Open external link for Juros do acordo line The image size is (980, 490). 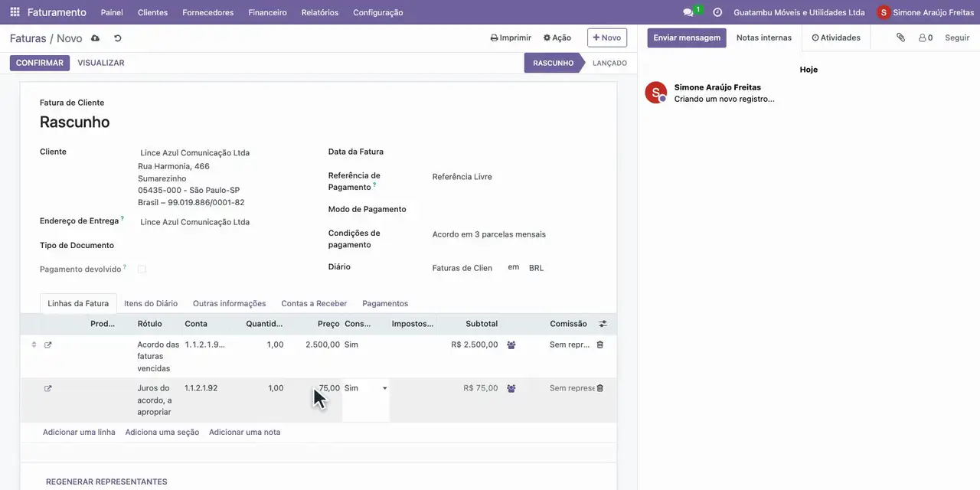coord(47,389)
